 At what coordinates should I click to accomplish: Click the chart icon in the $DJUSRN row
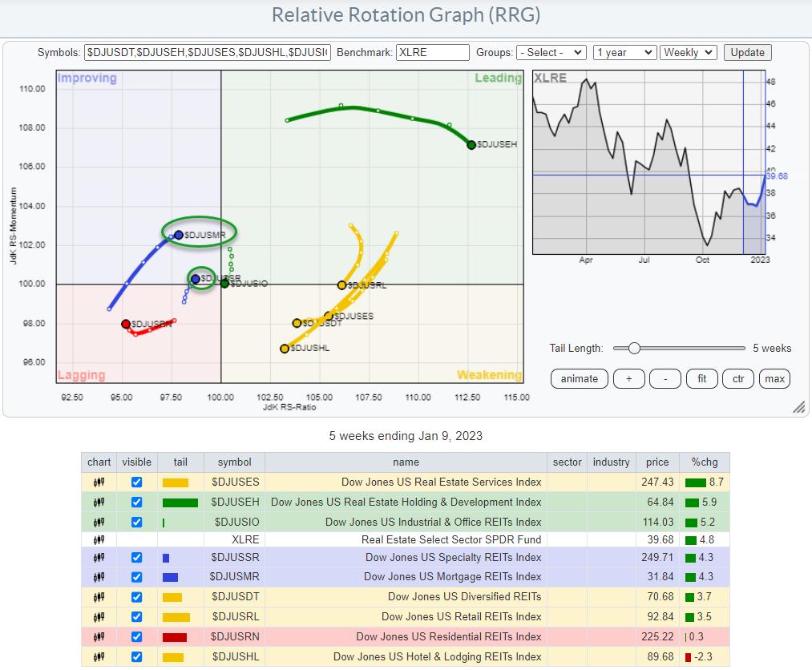(x=99, y=637)
